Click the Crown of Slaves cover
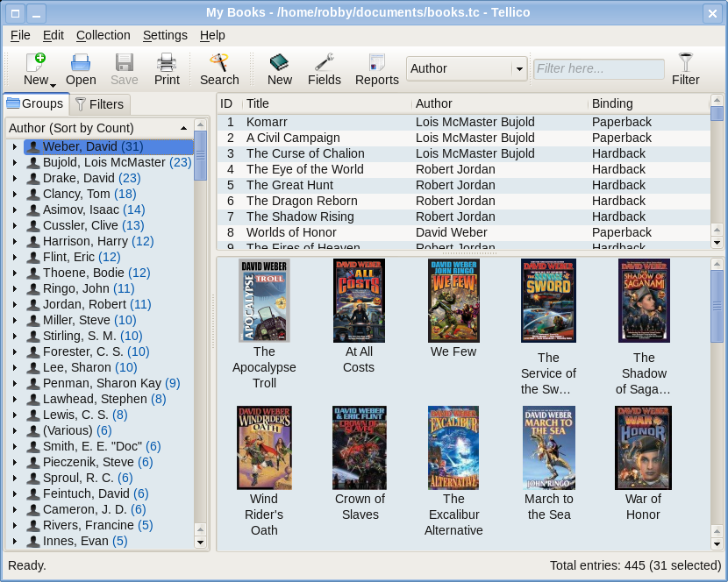 [x=360, y=447]
